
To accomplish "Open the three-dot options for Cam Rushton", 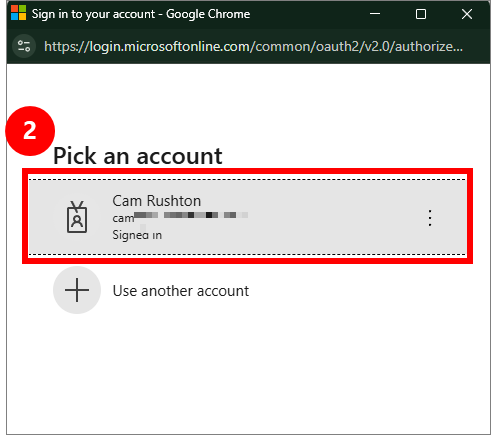I will [x=430, y=218].
